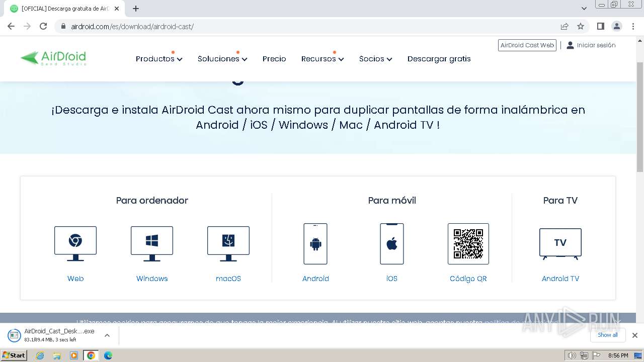Follow the Web text link

point(75,279)
